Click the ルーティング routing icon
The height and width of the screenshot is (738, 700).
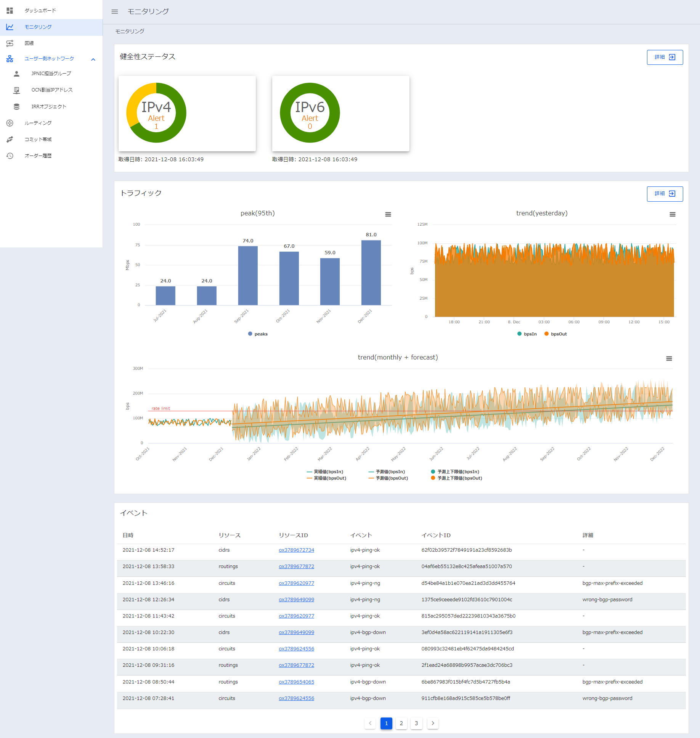coord(10,123)
